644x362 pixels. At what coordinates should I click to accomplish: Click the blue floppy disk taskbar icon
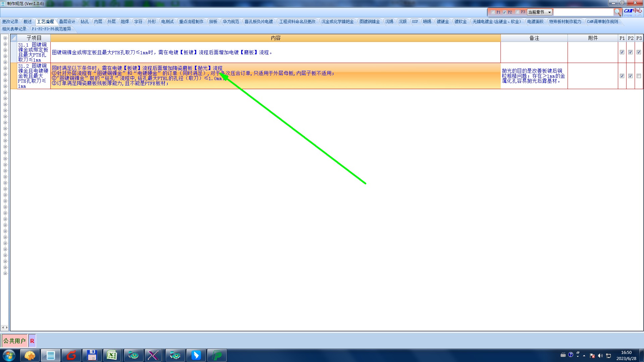(x=92, y=355)
